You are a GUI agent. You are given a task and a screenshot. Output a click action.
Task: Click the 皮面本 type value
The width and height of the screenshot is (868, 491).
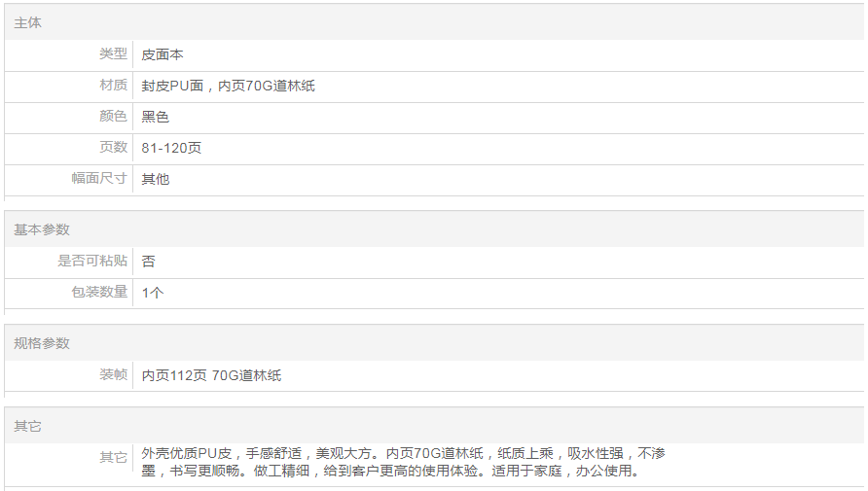pyautogui.click(x=163, y=55)
